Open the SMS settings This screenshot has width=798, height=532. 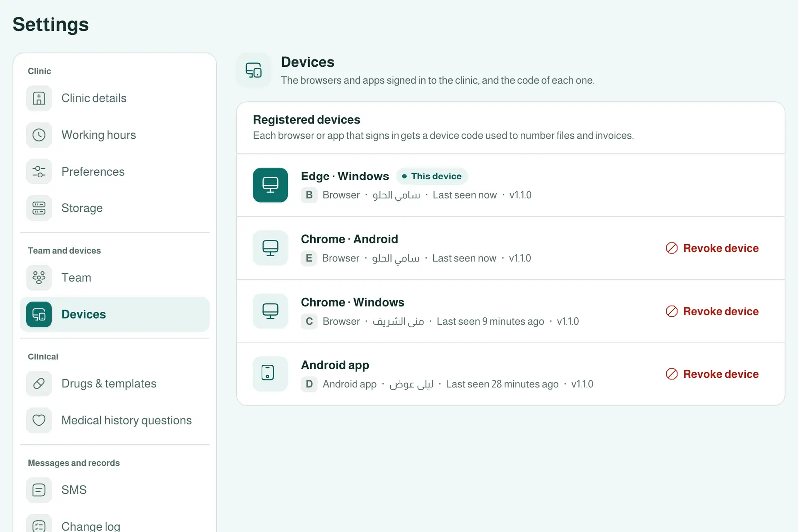pyautogui.click(x=115, y=490)
